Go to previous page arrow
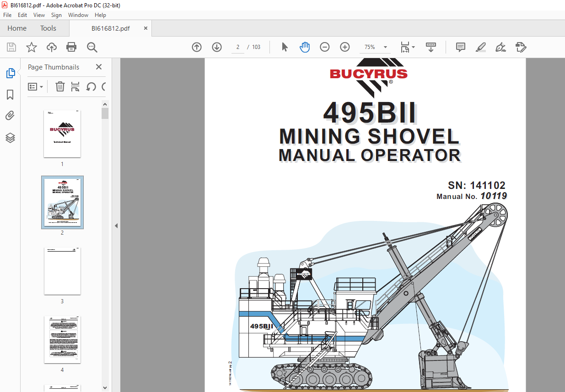The height and width of the screenshot is (392, 565). (x=197, y=47)
